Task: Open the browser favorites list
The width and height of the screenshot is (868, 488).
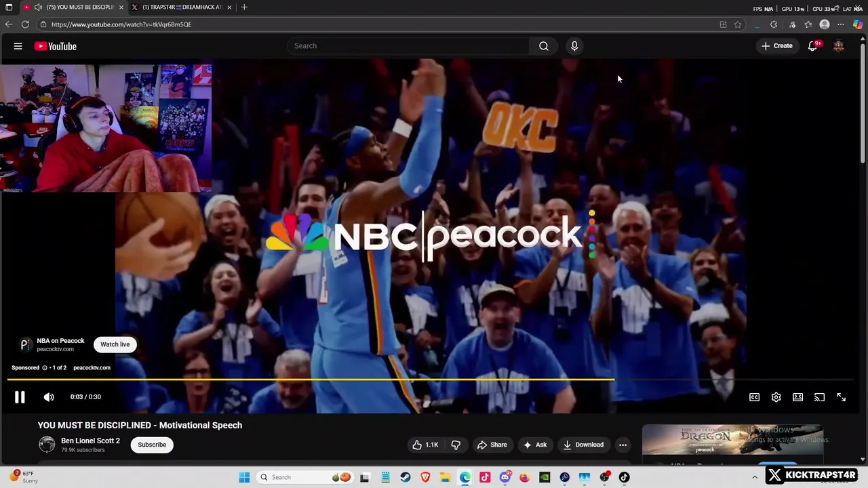Action: pyautogui.click(x=808, y=24)
